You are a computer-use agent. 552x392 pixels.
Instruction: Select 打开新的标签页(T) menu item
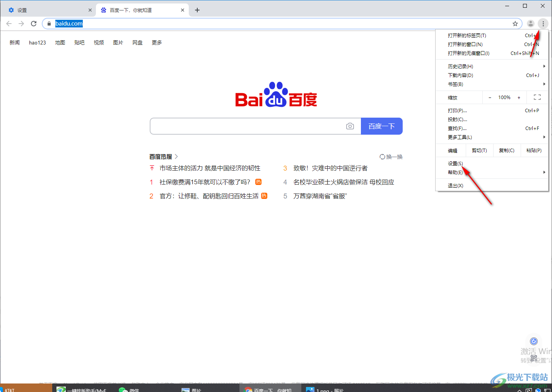[492, 36]
